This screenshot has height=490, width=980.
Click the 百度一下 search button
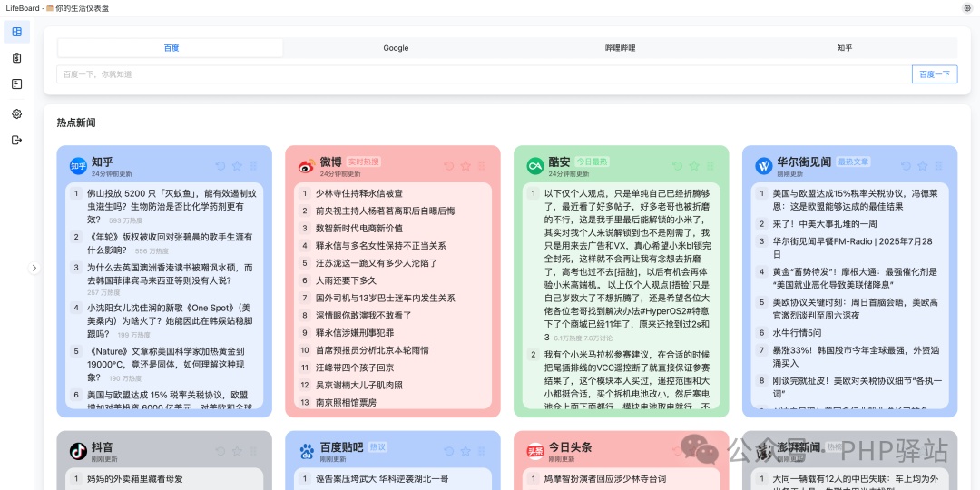pyautogui.click(x=935, y=74)
